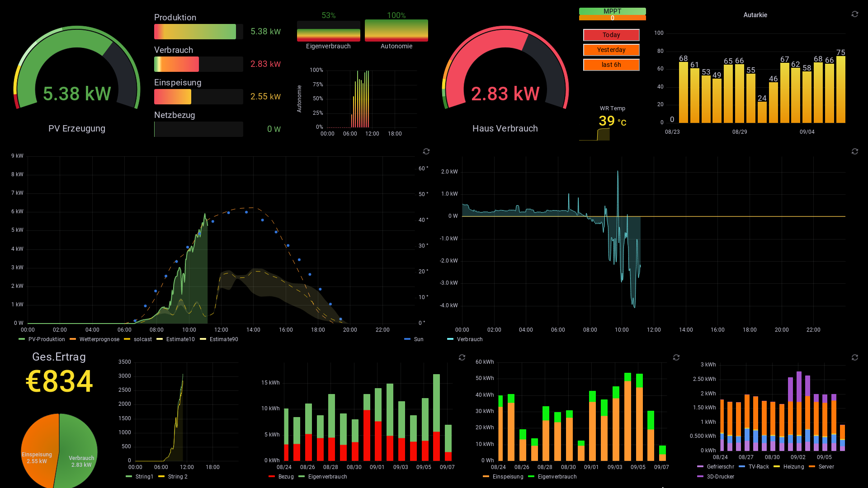868x488 pixels.
Task: Click refresh icon on Autarkie panel
Action: (x=854, y=14)
